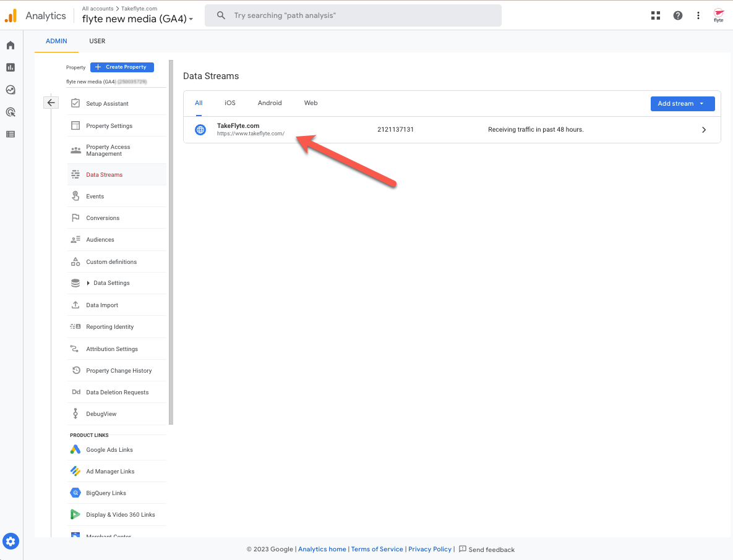Select the iOS streams tab
Screen dimensions: 733x560
point(230,103)
